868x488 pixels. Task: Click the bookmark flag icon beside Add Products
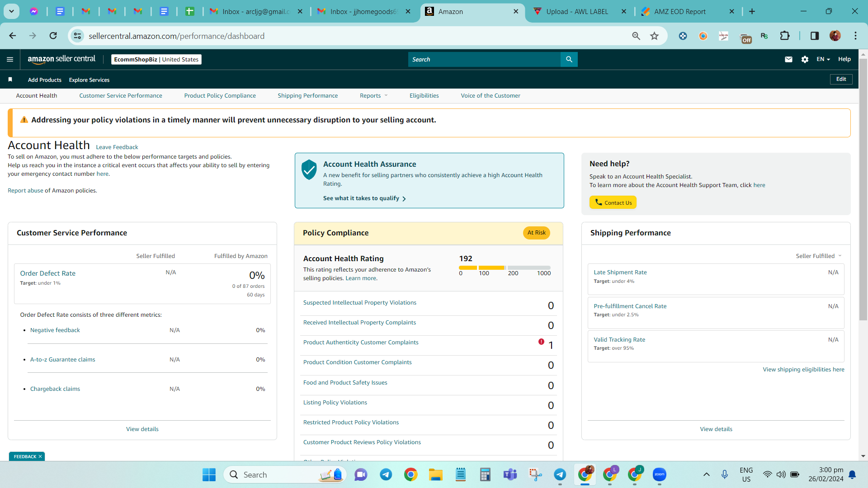click(10, 80)
